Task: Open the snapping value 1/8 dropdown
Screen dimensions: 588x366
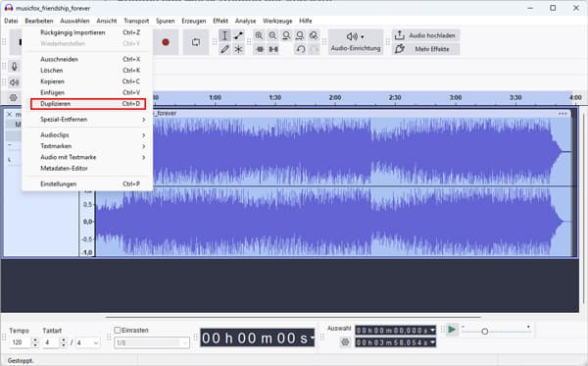Action: tap(152, 342)
